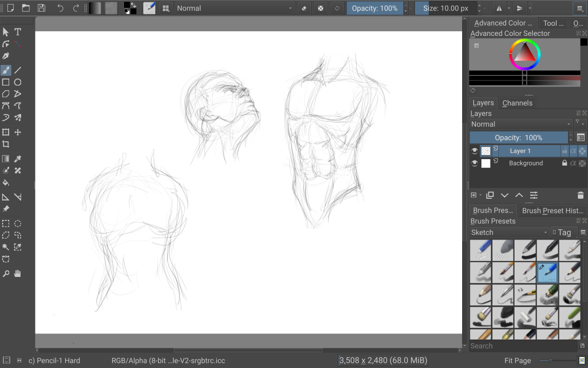The height and width of the screenshot is (368, 588).
Task: Open the Sketch brush tag dropdown
Action: (509, 233)
